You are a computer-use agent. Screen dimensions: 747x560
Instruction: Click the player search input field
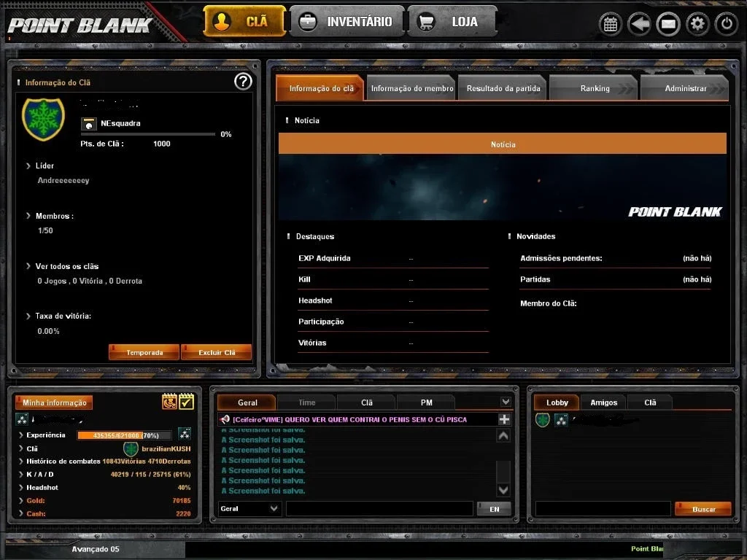click(x=603, y=508)
